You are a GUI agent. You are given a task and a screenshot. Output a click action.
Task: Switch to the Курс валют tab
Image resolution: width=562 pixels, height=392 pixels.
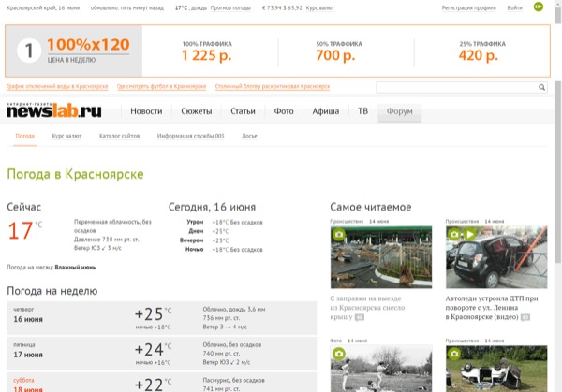67,136
